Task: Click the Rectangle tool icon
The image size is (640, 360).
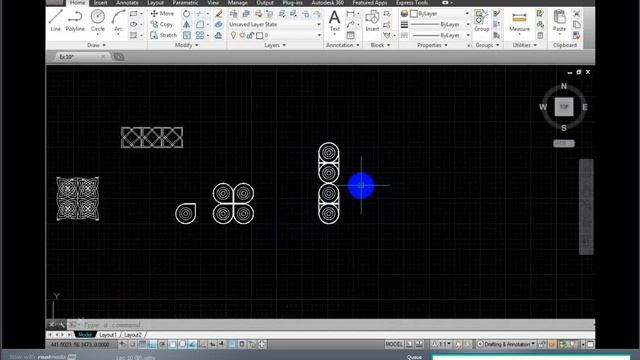Action: (133, 13)
